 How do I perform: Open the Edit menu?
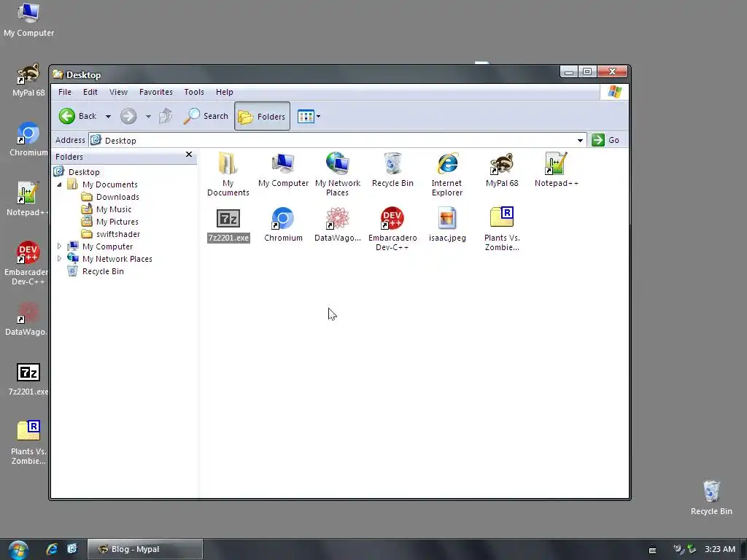tap(90, 92)
